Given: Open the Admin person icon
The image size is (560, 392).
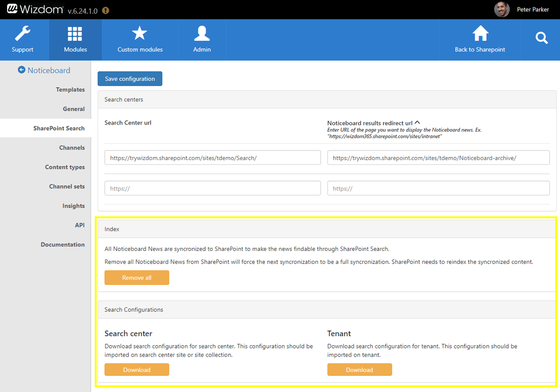Looking at the screenshot, I should (202, 34).
